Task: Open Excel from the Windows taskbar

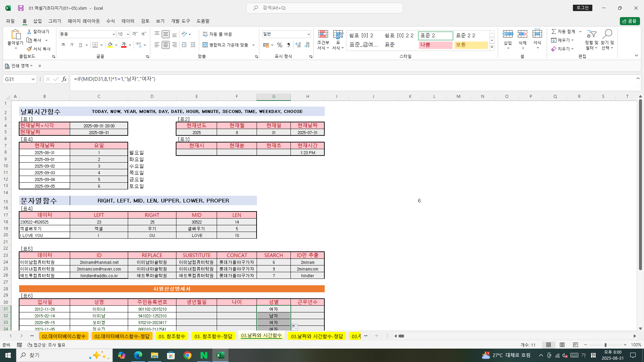Action: click(220, 355)
